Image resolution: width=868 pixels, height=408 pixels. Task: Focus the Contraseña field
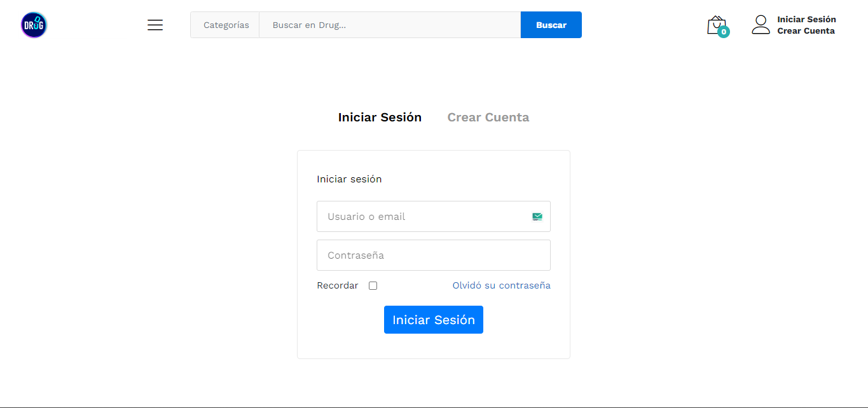coord(433,255)
